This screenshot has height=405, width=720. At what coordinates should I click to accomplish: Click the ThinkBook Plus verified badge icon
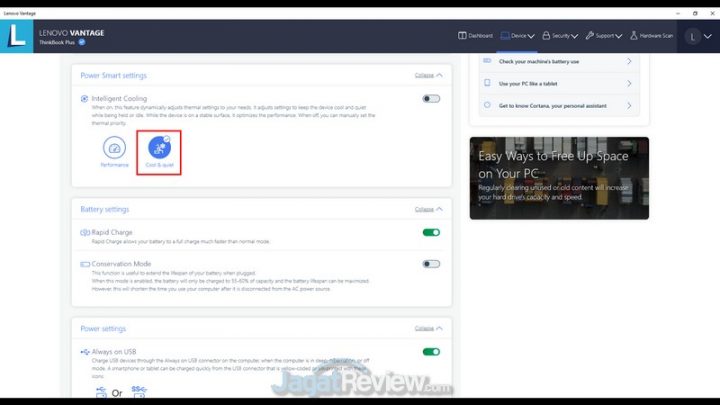[82, 42]
